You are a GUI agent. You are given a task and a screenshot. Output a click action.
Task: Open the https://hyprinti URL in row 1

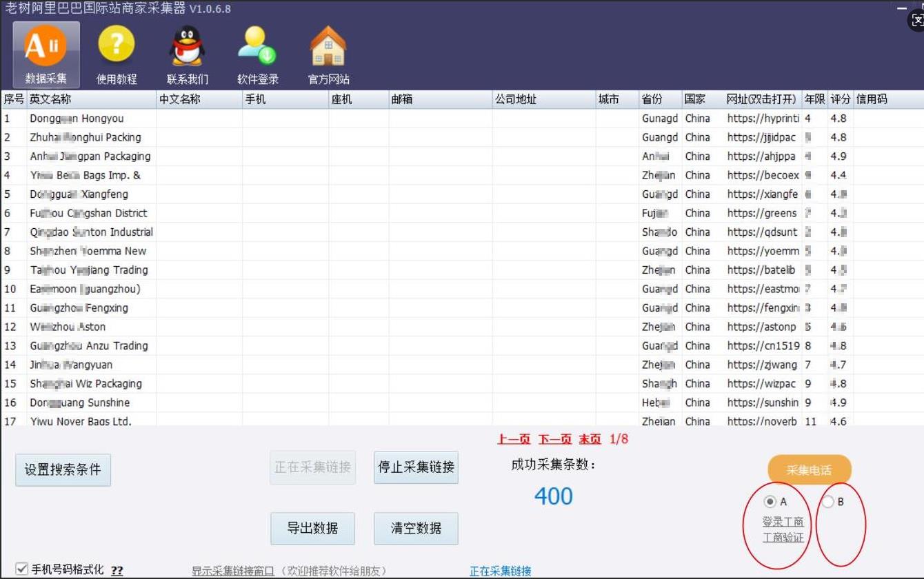[763, 119]
